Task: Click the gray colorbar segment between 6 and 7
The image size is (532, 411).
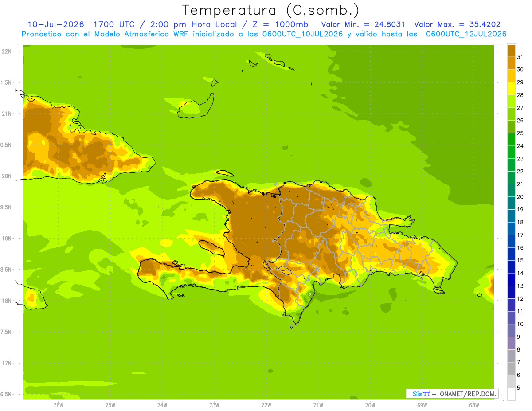Action: 511,368
